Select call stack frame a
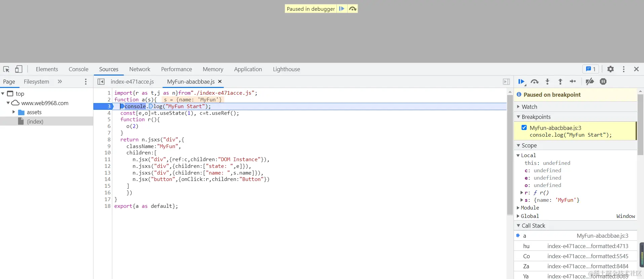The image size is (644, 279). (x=575, y=236)
